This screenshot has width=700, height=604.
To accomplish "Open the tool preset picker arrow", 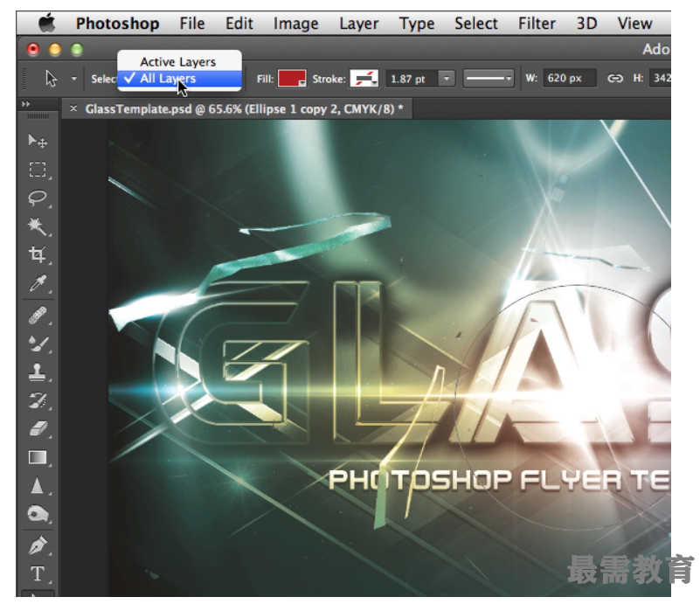I will [74, 79].
